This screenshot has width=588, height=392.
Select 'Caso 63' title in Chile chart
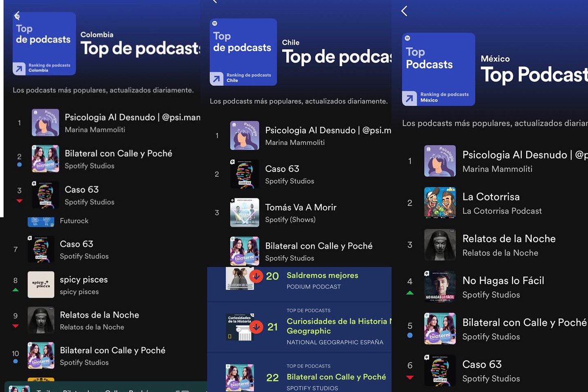click(282, 169)
